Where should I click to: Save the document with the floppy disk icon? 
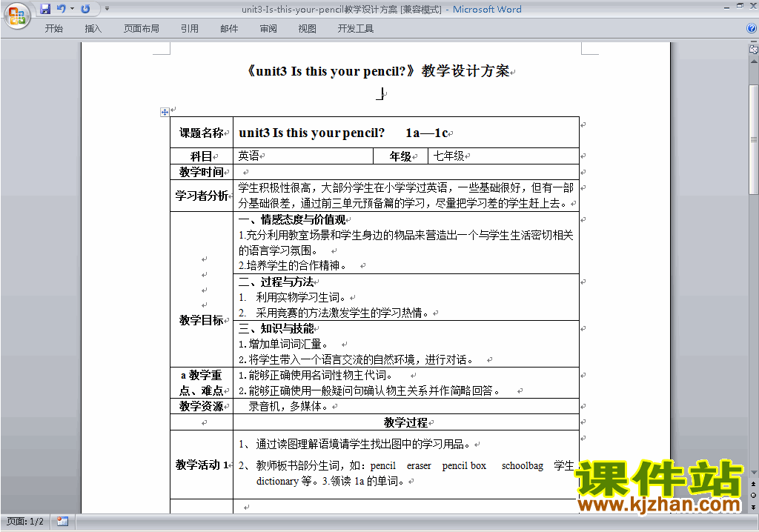[45, 9]
